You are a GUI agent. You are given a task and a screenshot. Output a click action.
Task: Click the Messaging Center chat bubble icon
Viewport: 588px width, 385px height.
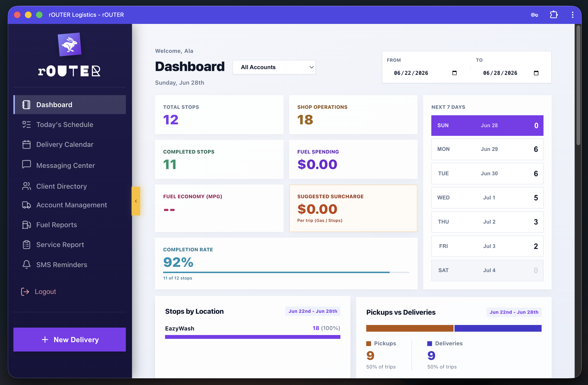coord(26,165)
